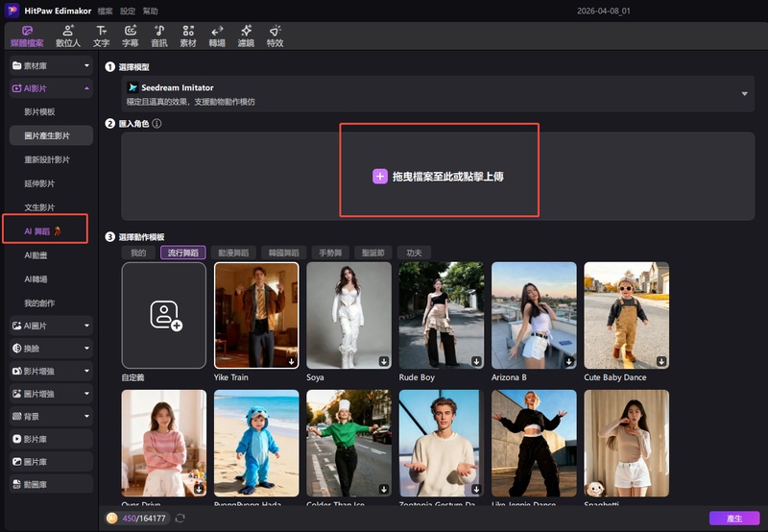Switch to the 聖誕節 tab
This screenshot has width=768, height=532.
[373, 253]
